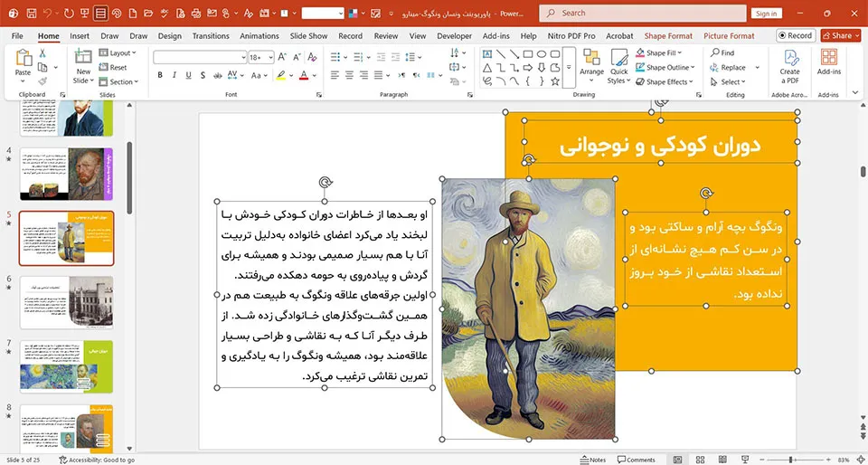Toggle text Shadow formatting
The width and height of the screenshot is (868, 465).
point(203,75)
